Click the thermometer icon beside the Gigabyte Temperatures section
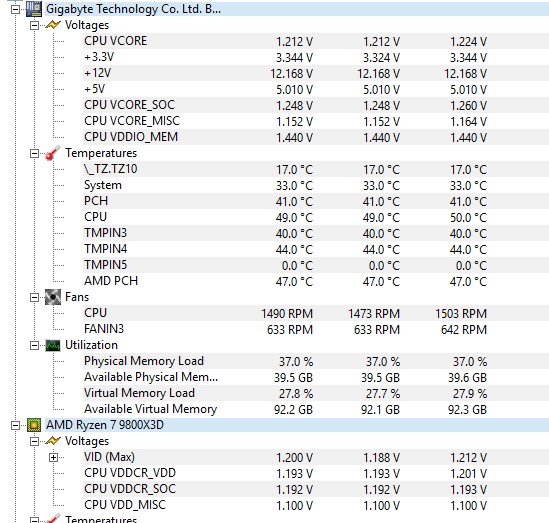 [x=53, y=153]
